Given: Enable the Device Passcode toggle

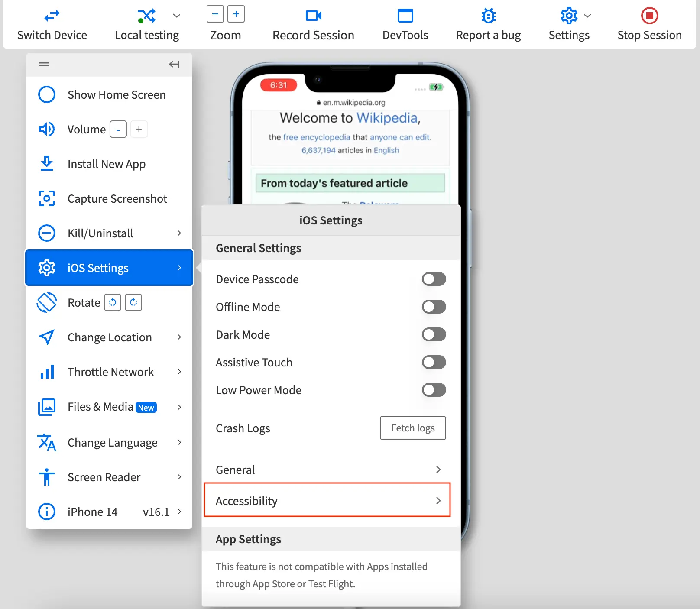Looking at the screenshot, I should [434, 279].
